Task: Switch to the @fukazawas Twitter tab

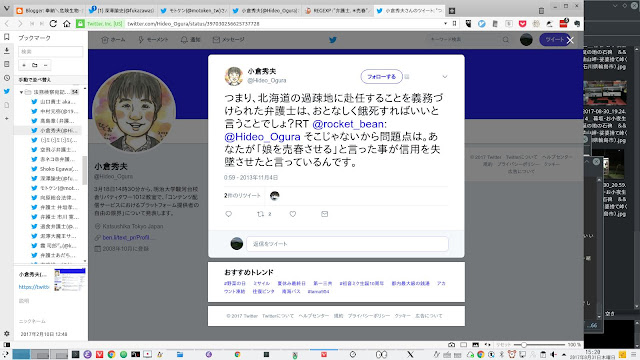Action: click(x=122, y=11)
